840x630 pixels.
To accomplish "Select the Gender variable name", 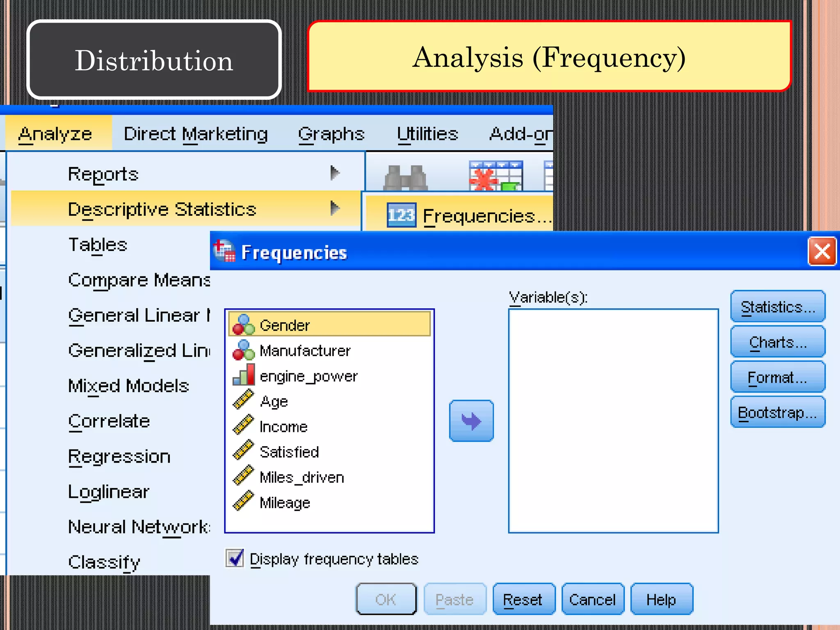I will 285,325.
